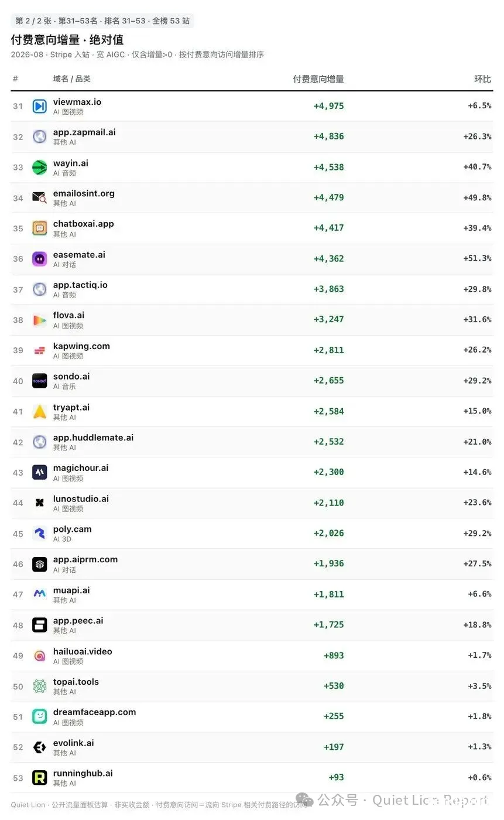Click the 域名 / 品类 column header
The width and height of the screenshot is (504, 820).
72,79
